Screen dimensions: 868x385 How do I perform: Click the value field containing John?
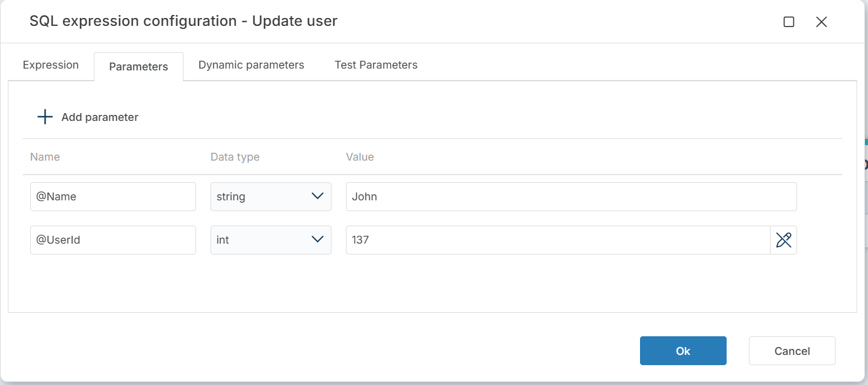click(571, 197)
